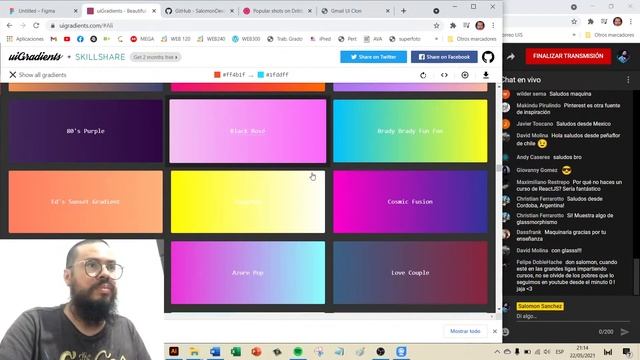The image size is (640, 360).
Task: Click Mostrar todo in downloads bar
Action: [x=465, y=331]
